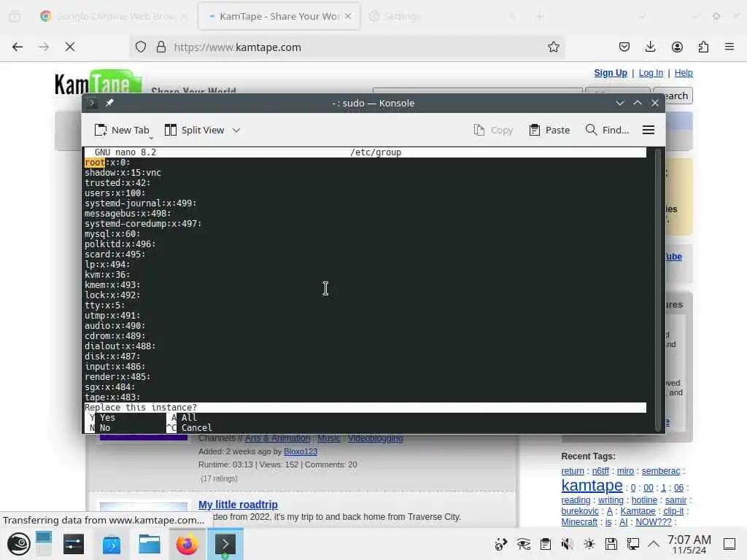Expand the Split View dropdown arrow
The height and width of the screenshot is (560, 747).
[x=236, y=130]
